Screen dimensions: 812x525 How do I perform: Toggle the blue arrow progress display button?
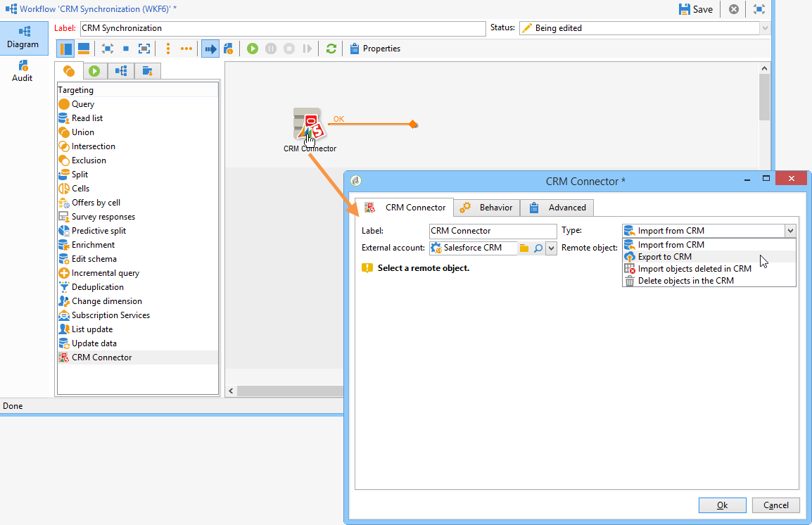pos(210,49)
